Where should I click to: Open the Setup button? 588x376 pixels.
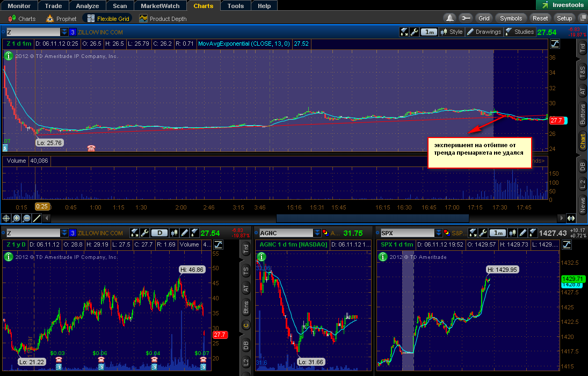(x=564, y=18)
